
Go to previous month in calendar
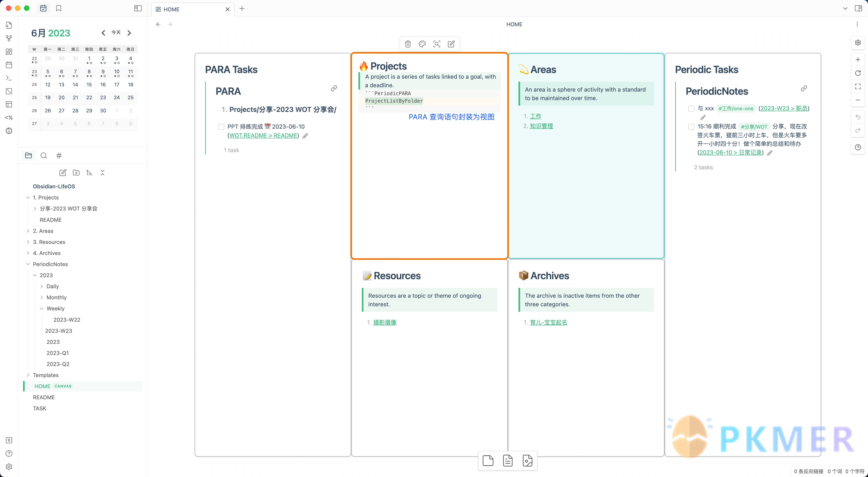[x=104, y=33]
